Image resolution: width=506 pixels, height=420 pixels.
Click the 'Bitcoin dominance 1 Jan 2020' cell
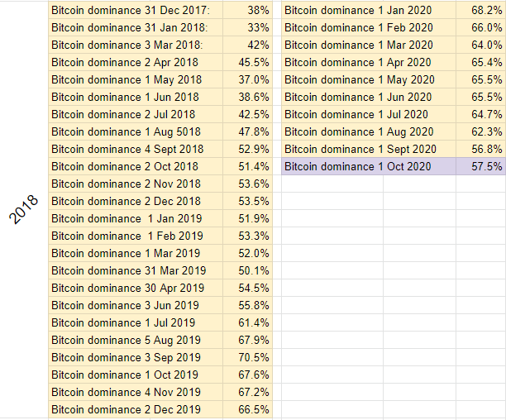coord(369,10)
